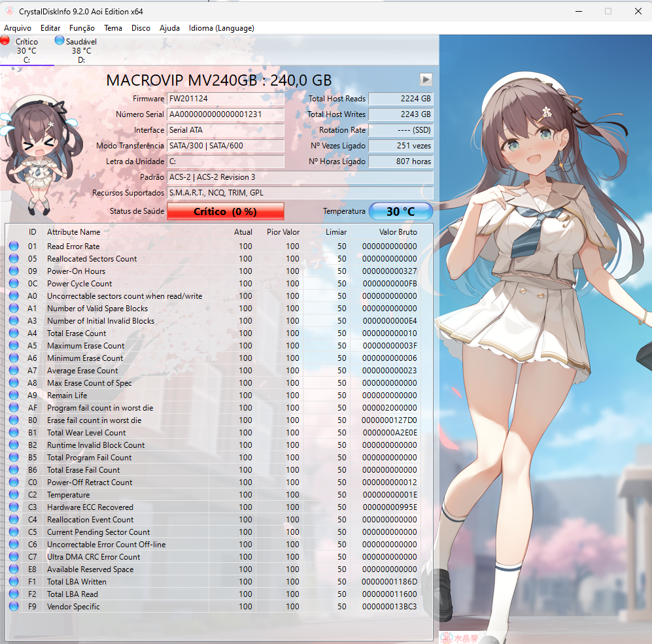
Task: Click the chibi character image
Action: pos(41,155)
